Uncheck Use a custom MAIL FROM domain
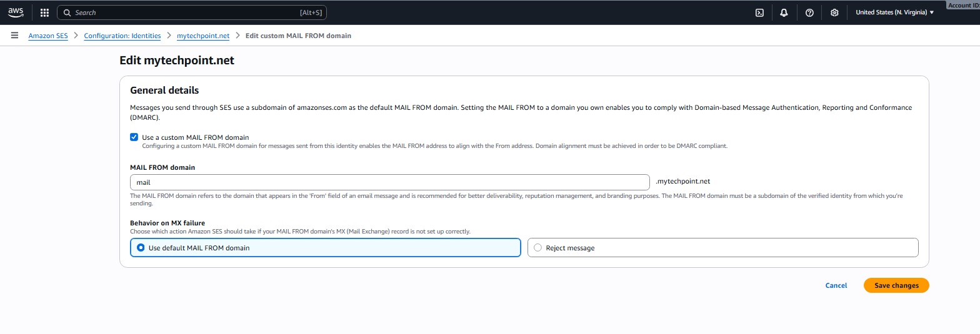The width and height of the screenshot is (980, 334). [x=134, y=137]
